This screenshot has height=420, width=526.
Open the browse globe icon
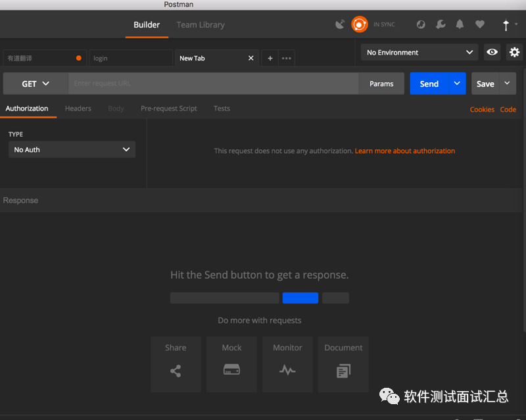(421, 24)
